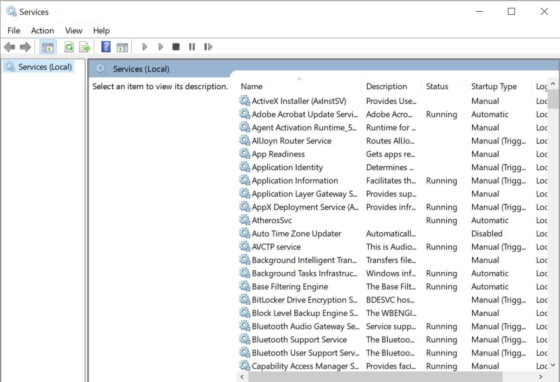
Task: Click gear icon beside AVCTP service
Action: pyautogui.click(x=245, y=246)
